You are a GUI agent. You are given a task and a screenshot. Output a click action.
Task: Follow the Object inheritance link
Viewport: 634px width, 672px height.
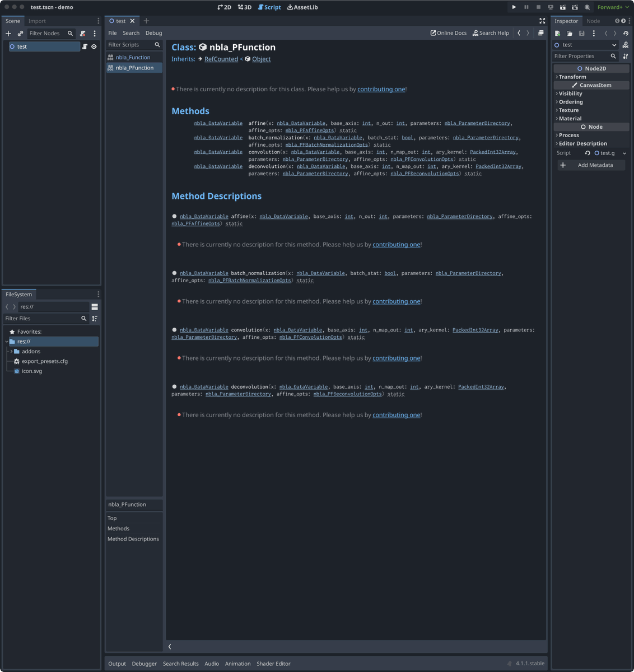click(261, 59)
